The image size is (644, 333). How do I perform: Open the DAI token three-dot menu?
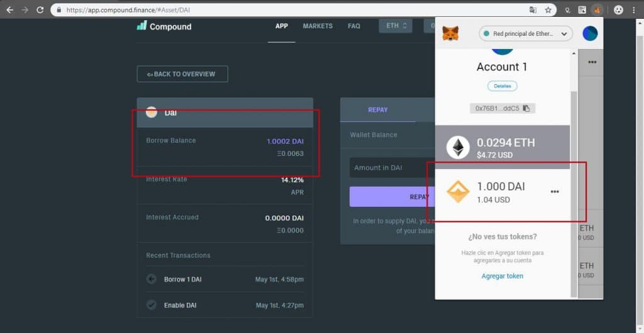(555, 192)
